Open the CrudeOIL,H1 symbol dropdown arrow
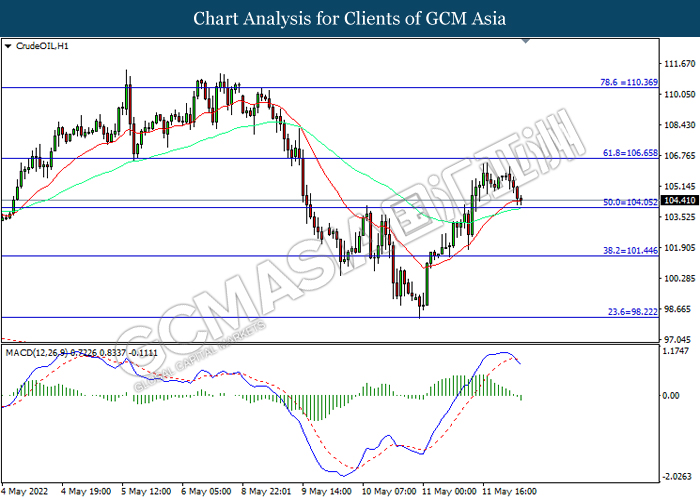The image size is (700, 500). tap(8, 46)
